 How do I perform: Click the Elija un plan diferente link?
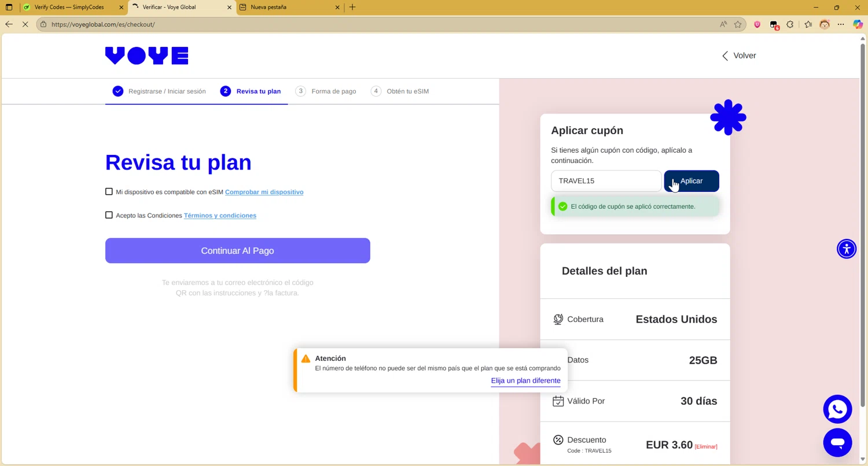pyautogui.click(x=525, y=380)
